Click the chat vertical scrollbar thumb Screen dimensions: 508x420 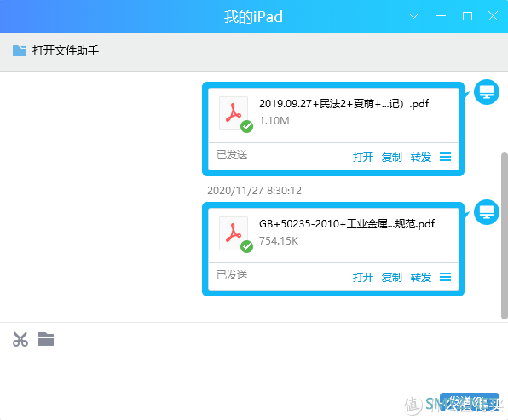pos(505,236)
